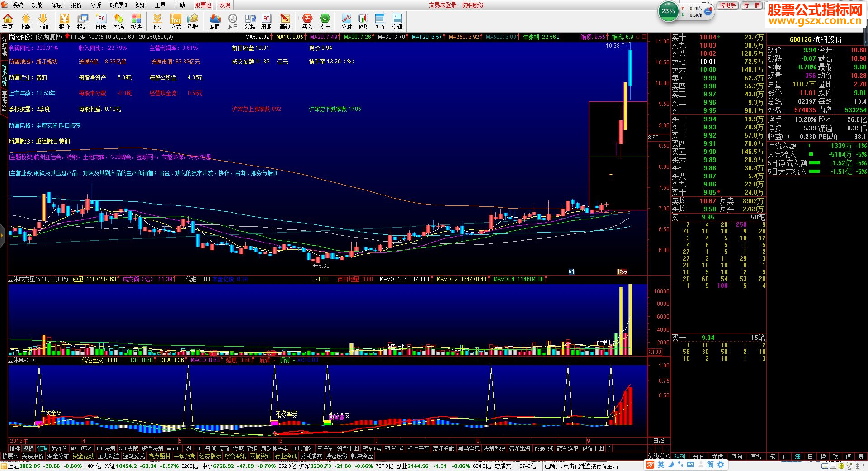This screenshot has height=471, width=868.
Task: Click the 行情 button at top right
Action: [x=752, y=5]
